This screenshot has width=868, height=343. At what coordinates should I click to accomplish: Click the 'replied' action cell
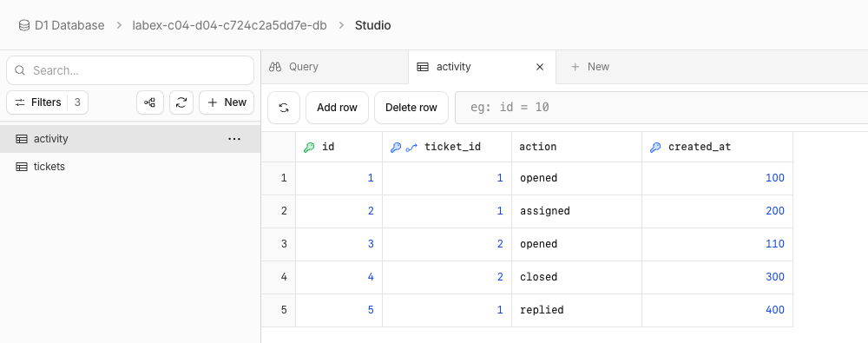[x=577, y=310]
